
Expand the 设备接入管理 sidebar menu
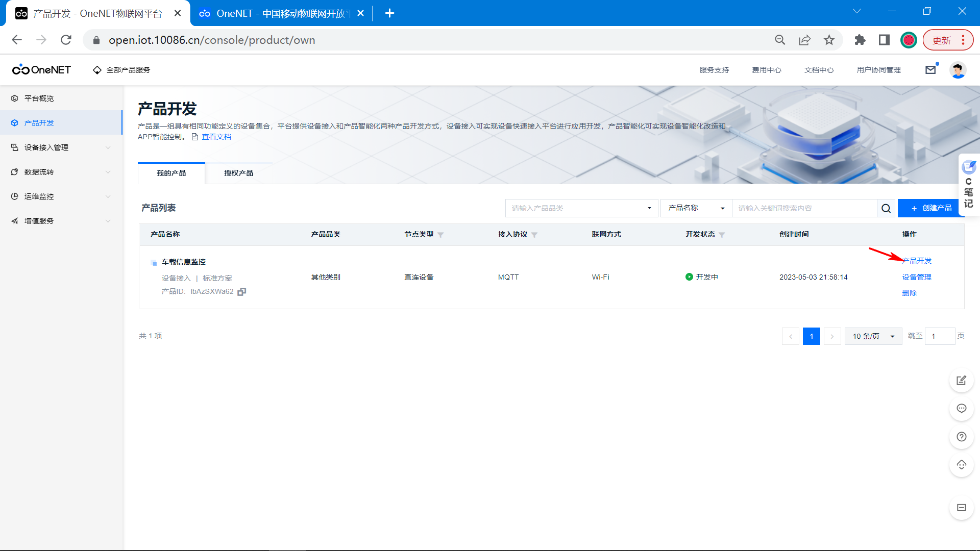pyautogui.click(x=61, y=147)
